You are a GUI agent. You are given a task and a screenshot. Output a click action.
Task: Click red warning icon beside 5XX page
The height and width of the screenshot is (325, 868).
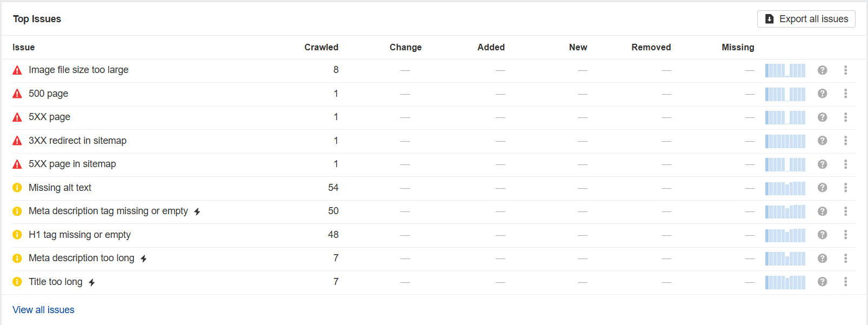pyautogui.click(x=17, y=117)
